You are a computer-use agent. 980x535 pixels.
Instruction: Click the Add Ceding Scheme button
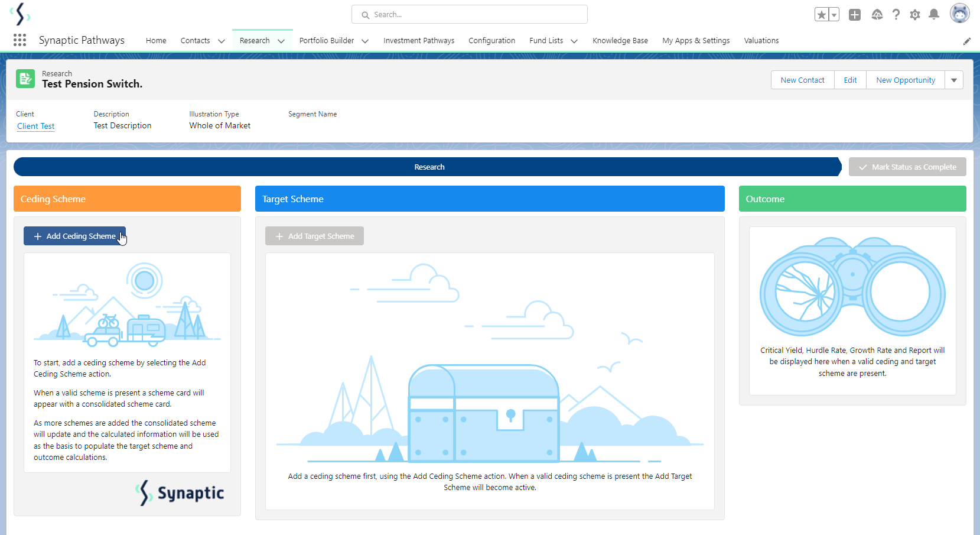point(75,236)
